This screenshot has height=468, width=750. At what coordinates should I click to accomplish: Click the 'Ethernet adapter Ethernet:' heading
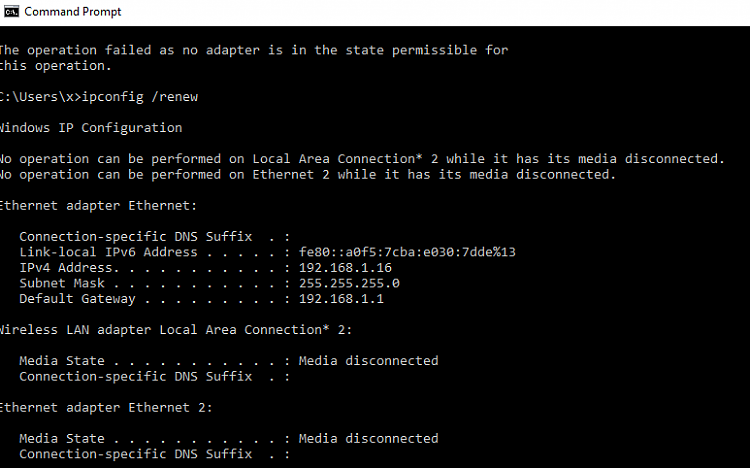(99, 206)
